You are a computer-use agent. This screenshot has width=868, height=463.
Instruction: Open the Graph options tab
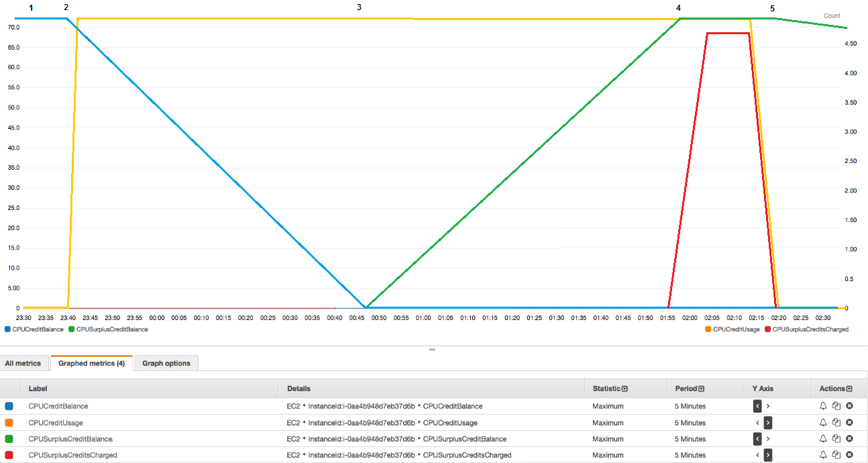pyautogui.click(x=166, y=362)
